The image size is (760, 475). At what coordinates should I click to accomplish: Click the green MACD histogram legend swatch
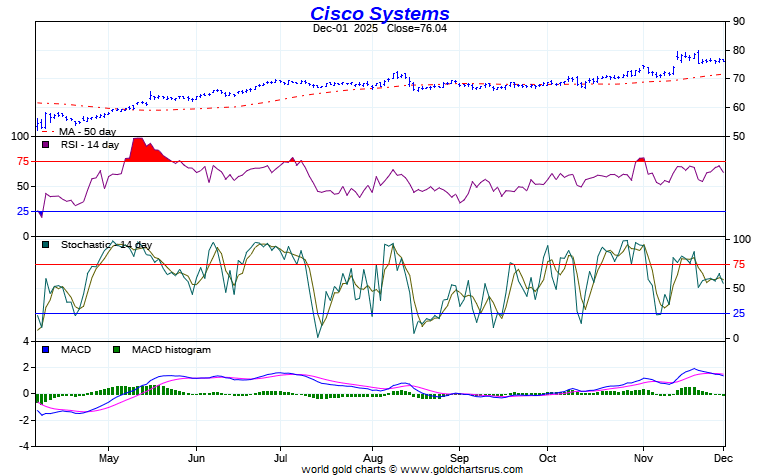116,349
